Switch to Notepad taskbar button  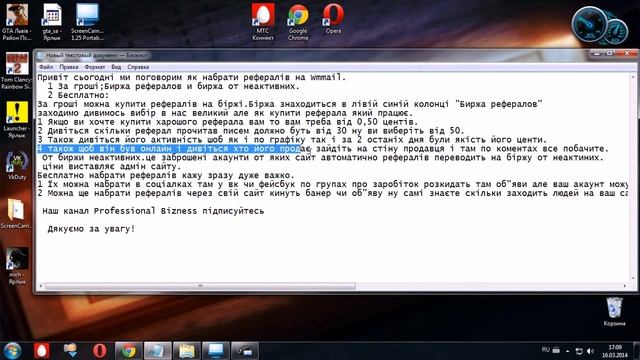(158, 351)
